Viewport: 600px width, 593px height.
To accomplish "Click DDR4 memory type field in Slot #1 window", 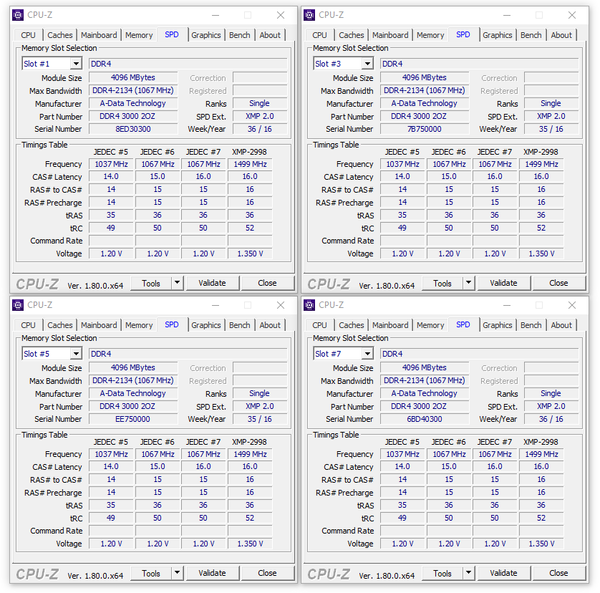I will pyautogui.click(x=188, y=64).
